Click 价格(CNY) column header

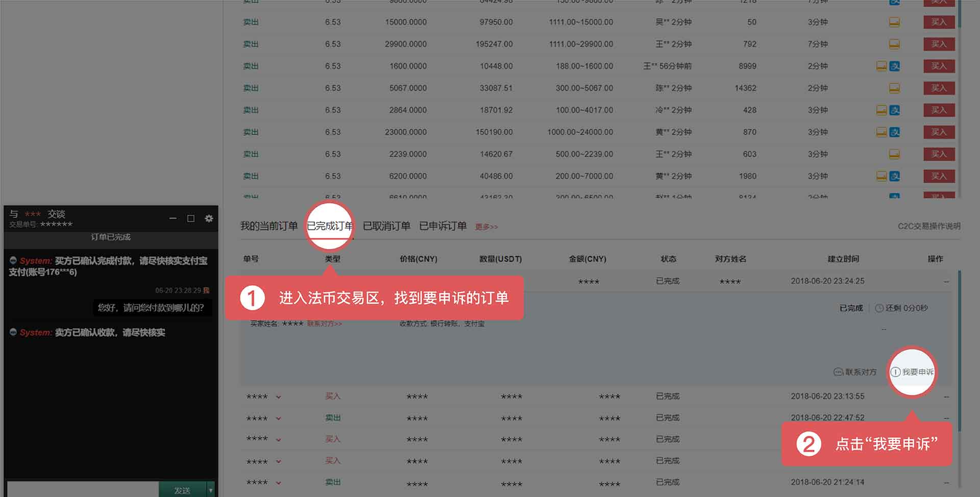(419, 259)
